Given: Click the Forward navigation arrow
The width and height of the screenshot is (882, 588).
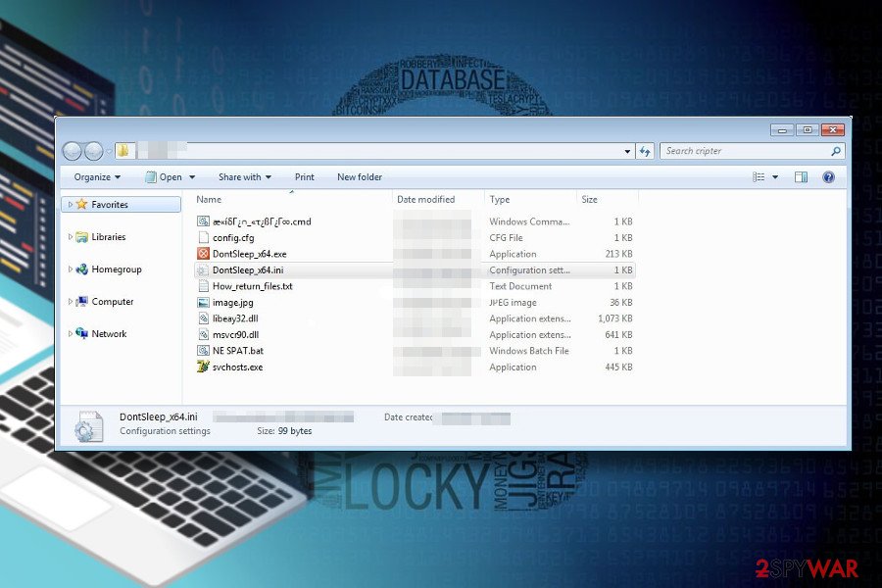Looking at the screenshot, I should click(x=94, y=151).
